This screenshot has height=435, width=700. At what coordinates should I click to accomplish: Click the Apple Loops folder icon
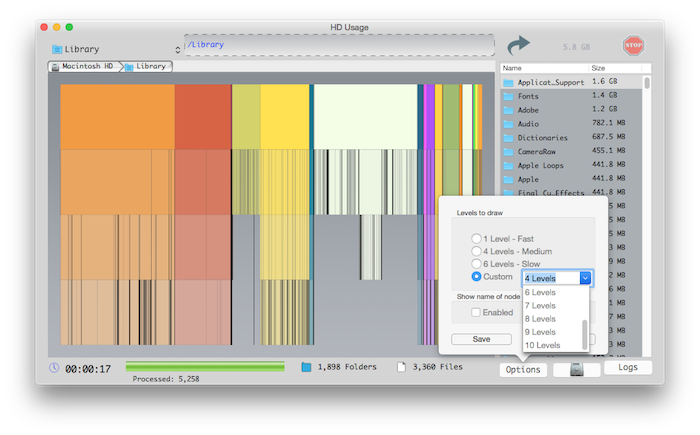(x=508, y=166)
